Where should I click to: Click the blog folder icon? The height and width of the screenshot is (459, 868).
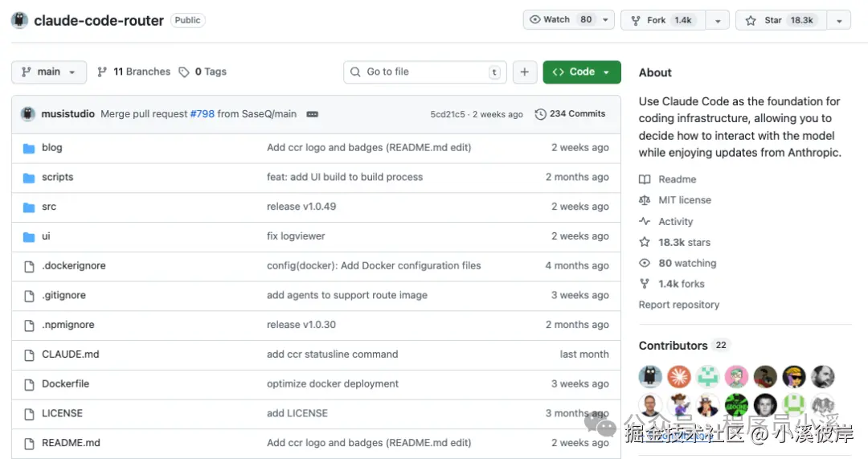[x=29, y=148]
